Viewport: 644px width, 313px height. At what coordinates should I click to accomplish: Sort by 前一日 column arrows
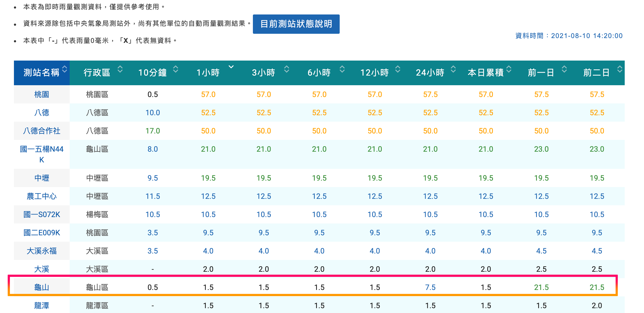564,69
